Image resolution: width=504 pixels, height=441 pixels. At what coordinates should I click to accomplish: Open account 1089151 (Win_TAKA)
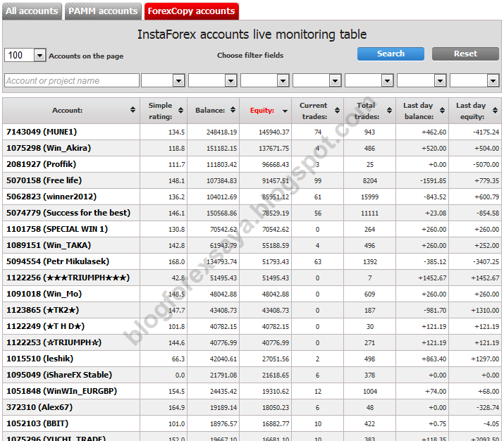click(49, 245)
